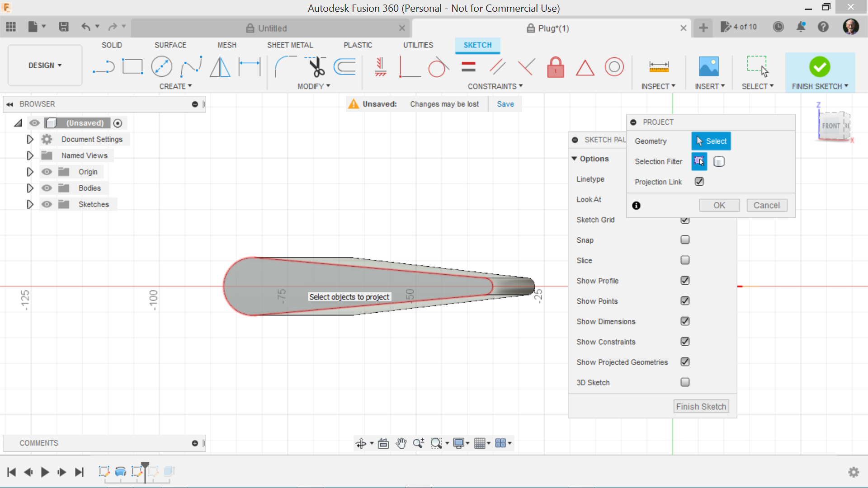Viewport: 868px width, 488px height.
Task: Switch to the SOLID tab
Action: tap(112, 45)
